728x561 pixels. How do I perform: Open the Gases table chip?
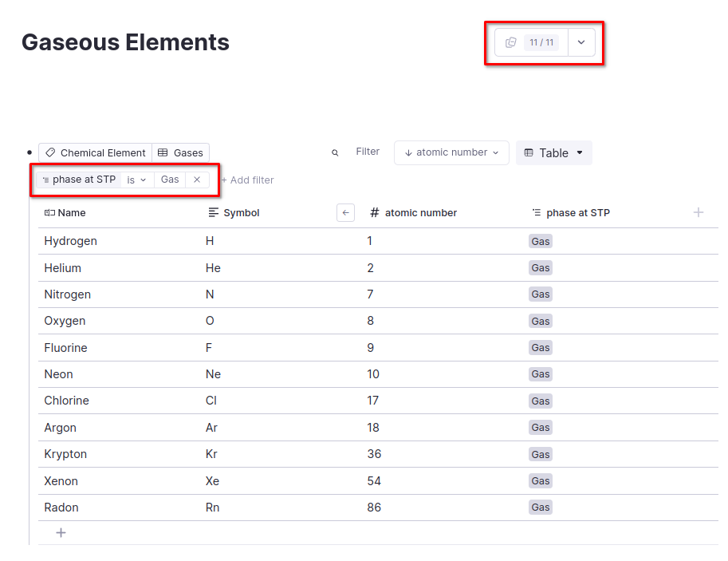[181, 152]
